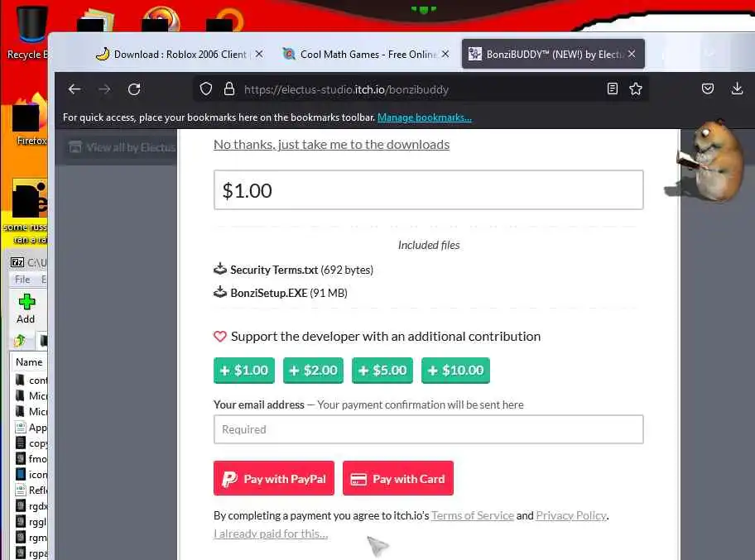The image size is (755, 560).
Task: Select the 'fmo' file row in 7-Zip list
Action: coord(31,458)
